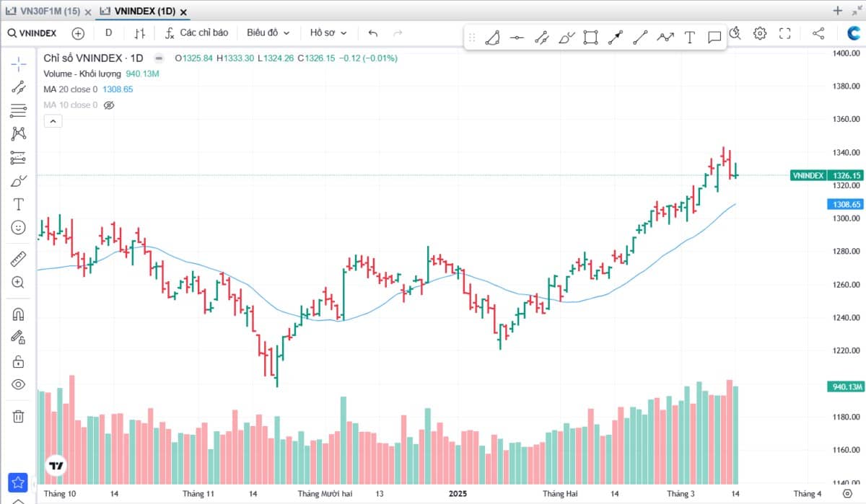The image size is (866, 504).
Task: Toggle lock all drawing tools
Action: point(19,361)
